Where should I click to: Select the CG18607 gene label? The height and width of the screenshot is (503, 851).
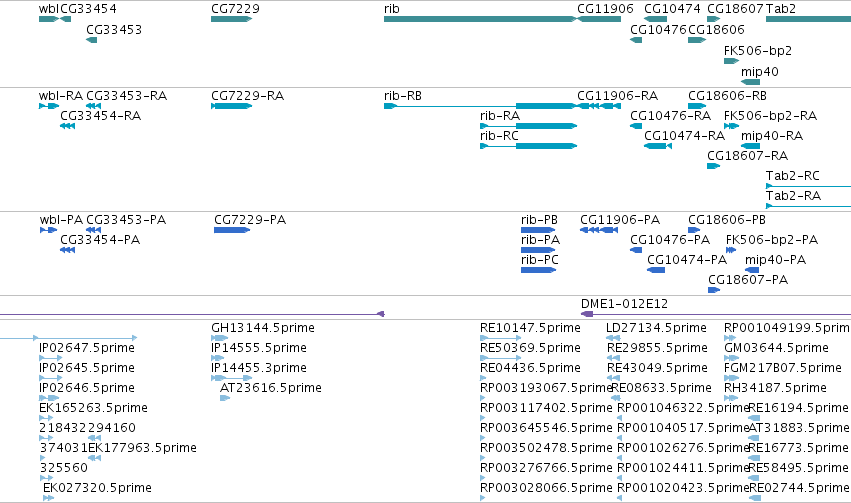[735, 9]
